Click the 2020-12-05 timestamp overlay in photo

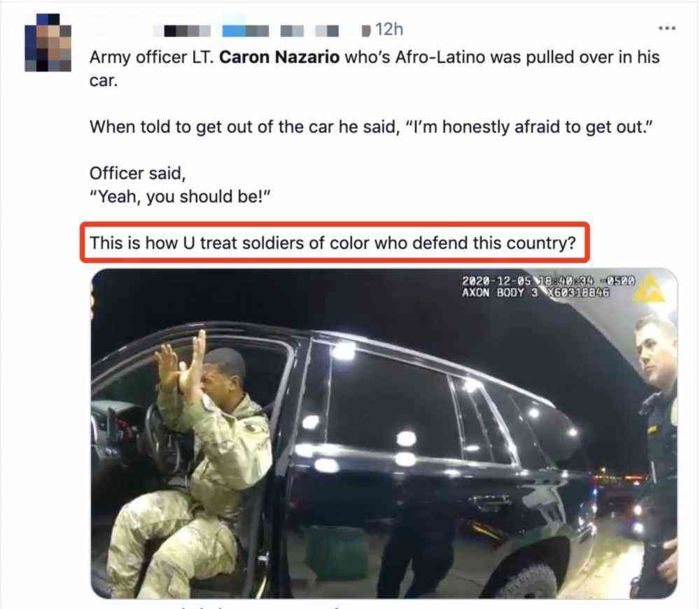pyautogui.click(x=548, y=281)
